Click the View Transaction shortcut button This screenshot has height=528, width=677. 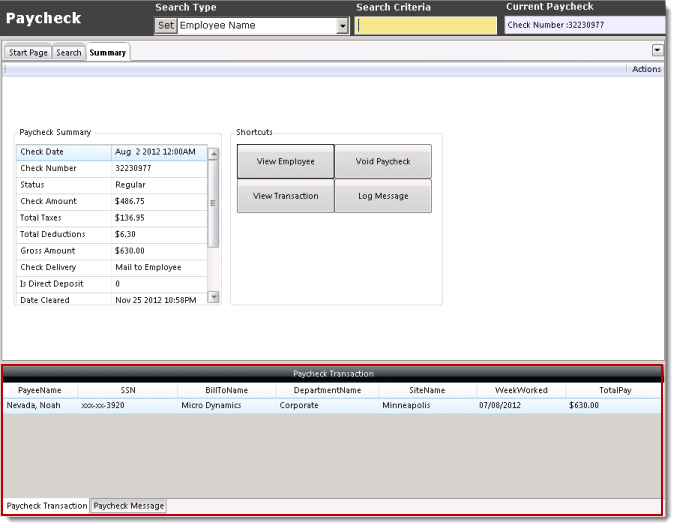285,196
